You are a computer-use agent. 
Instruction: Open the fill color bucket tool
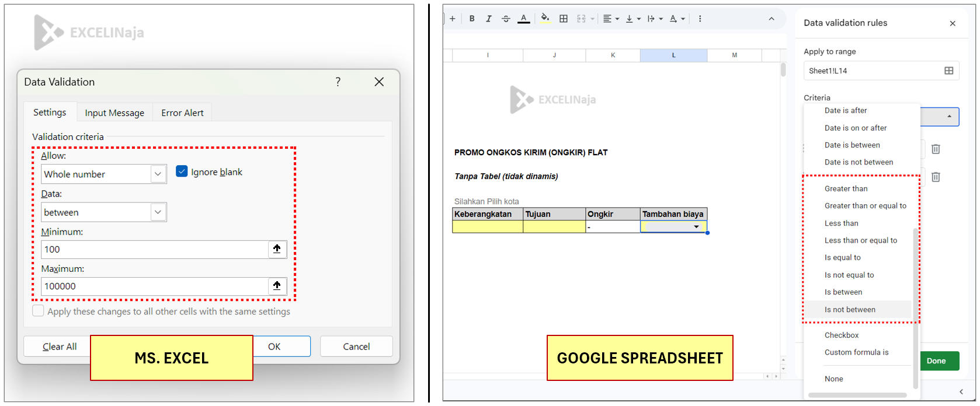[545, 18]
